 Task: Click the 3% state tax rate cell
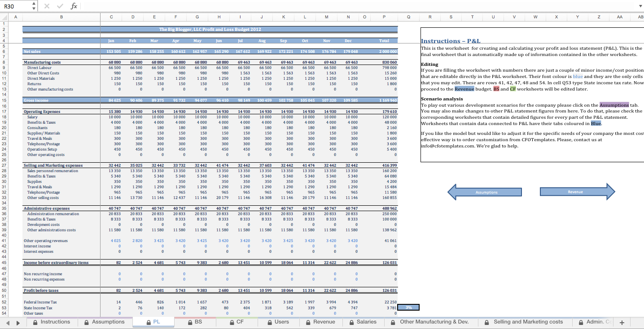click(x=408, y=307)
